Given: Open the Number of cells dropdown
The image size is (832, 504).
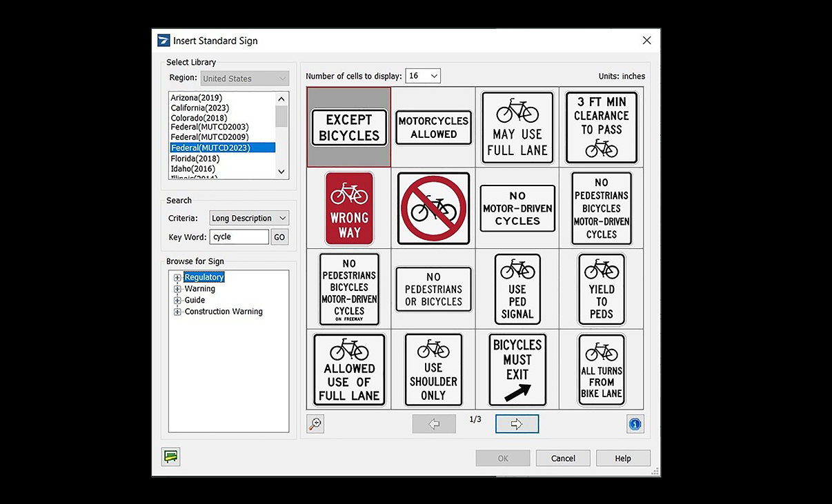Looking at the screenshot, I should [x=423, y=76].
